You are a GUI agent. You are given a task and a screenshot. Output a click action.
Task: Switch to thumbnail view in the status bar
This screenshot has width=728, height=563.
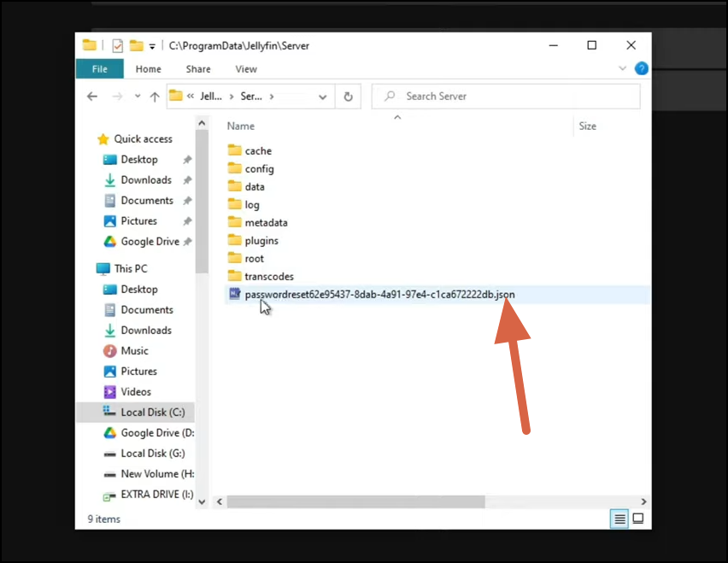pos(637,519)
